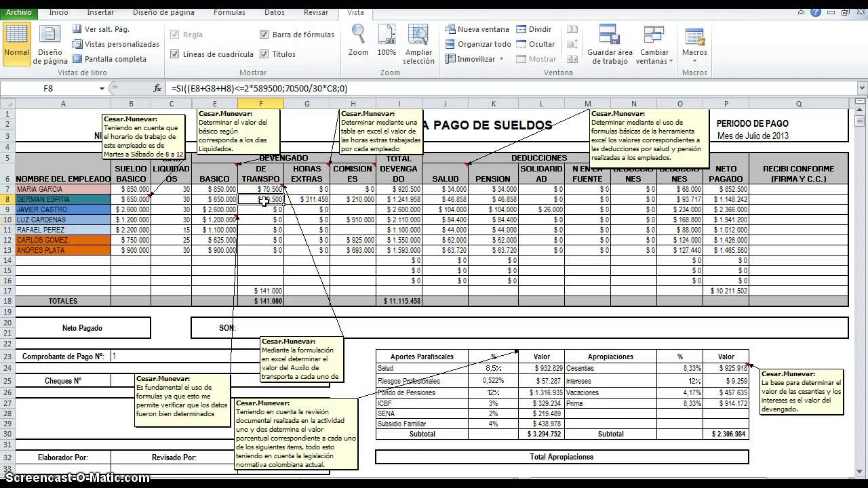The width and height of the screenshot is (868, 488).
Task: Expand the Macros dropdown arrow
Action: pos(694,61)
